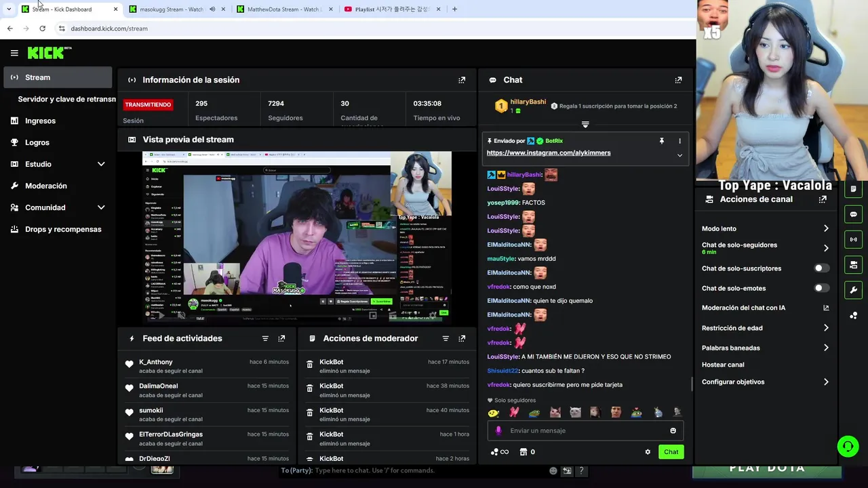868x488 pixels.
Task: Click the Enviar un mensaje input field
Action: (x=585, y=430)
